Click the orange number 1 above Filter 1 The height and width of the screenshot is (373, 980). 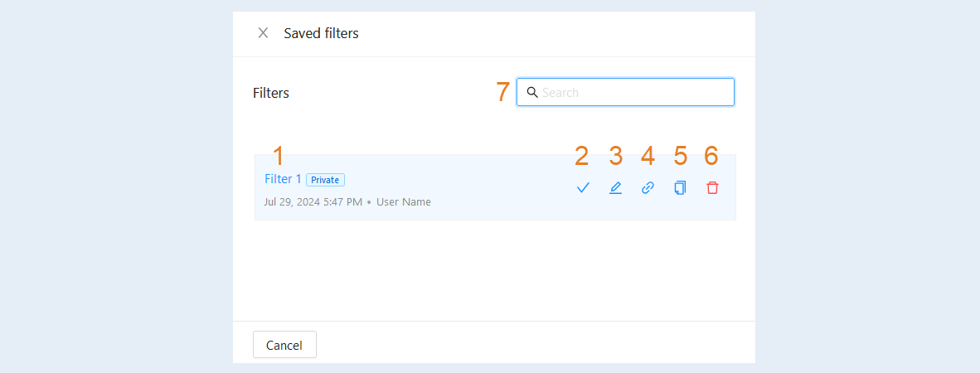(x=279, y=156)
